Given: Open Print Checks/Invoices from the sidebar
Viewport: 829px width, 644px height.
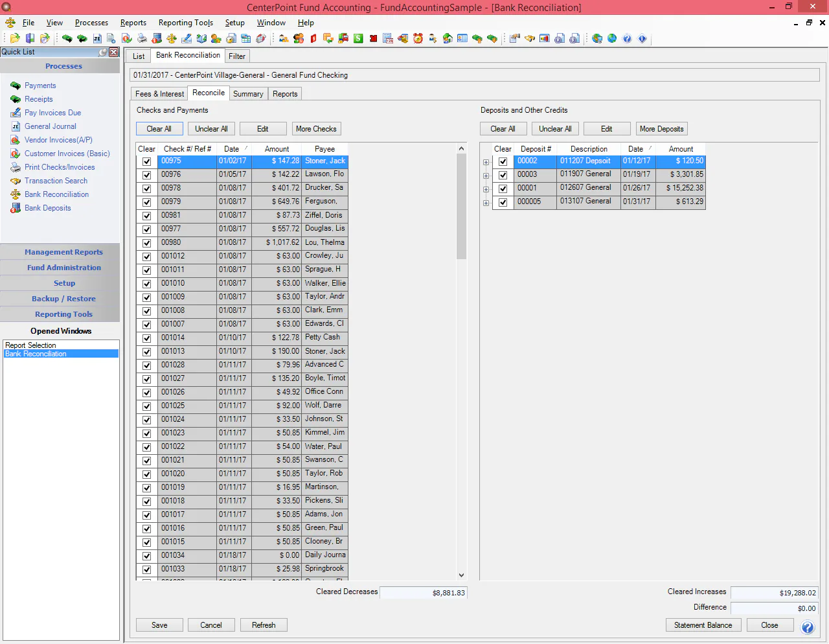Looking at the screenshot, I should coord(60,167).
